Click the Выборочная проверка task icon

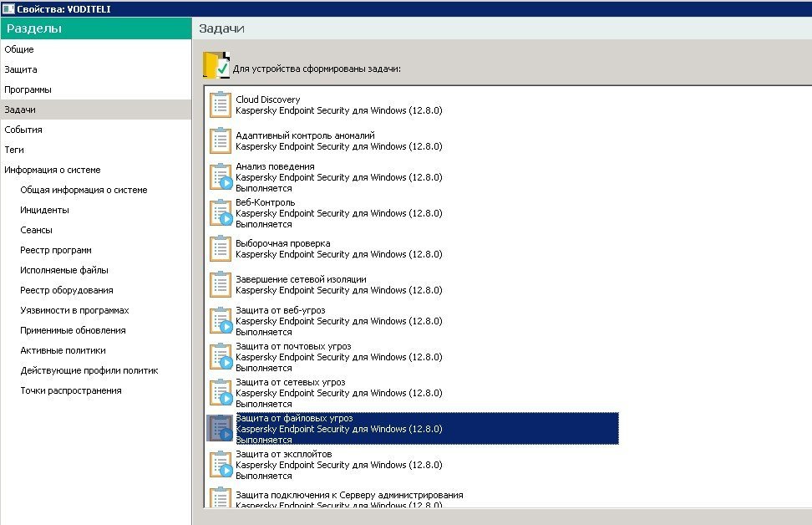coord(220,248)
